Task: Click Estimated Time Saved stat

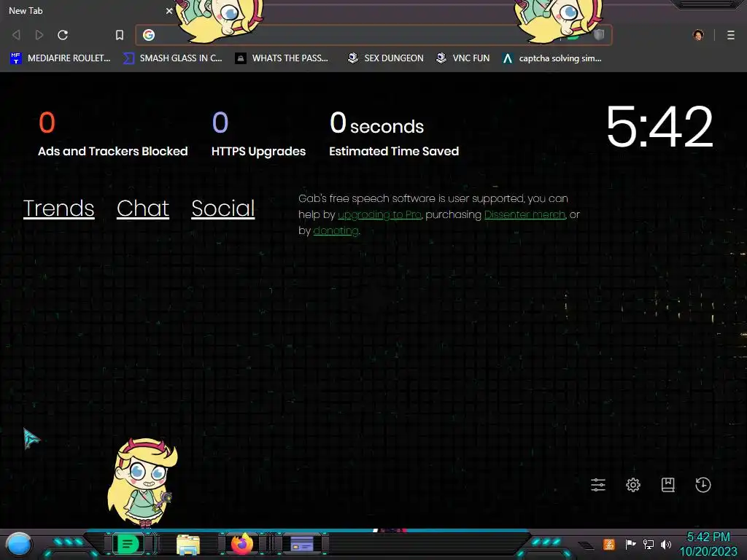Action: click(394, 134)
